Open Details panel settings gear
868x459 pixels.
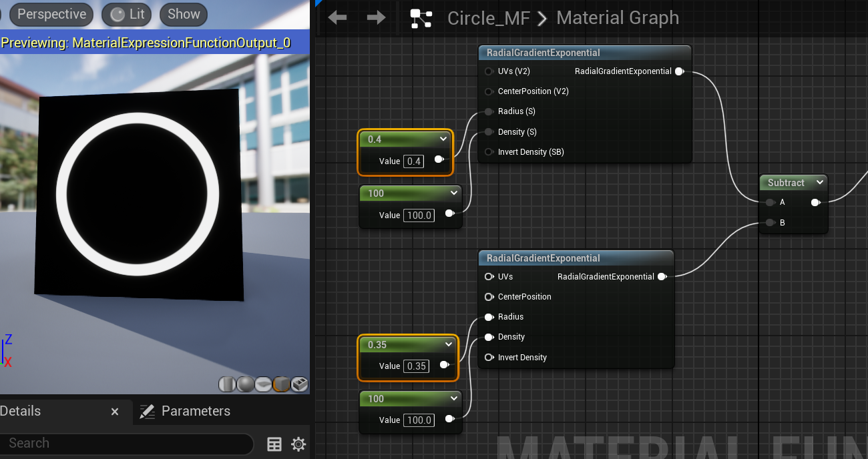tap(298, 444)
